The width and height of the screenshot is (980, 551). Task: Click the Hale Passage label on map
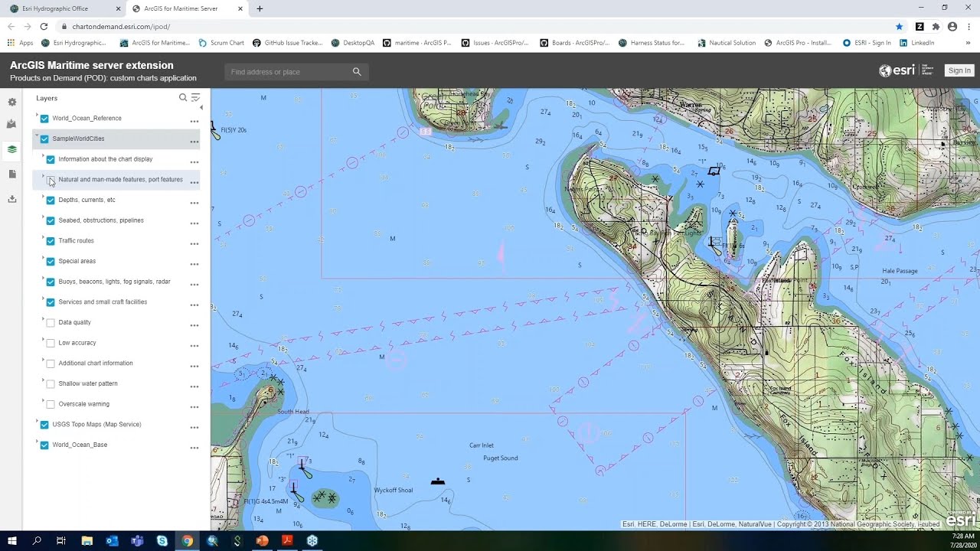tap(900, 271)
